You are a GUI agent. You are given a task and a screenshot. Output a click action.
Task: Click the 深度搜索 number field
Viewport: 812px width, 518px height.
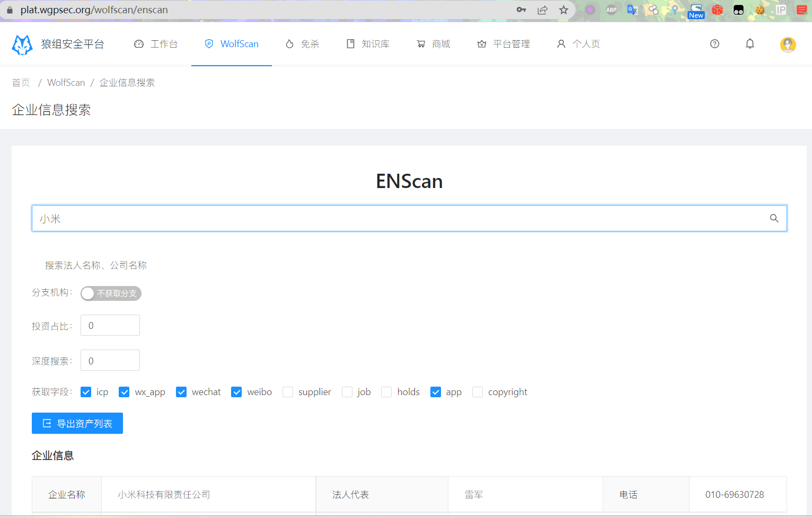click(x=110, y=360)
